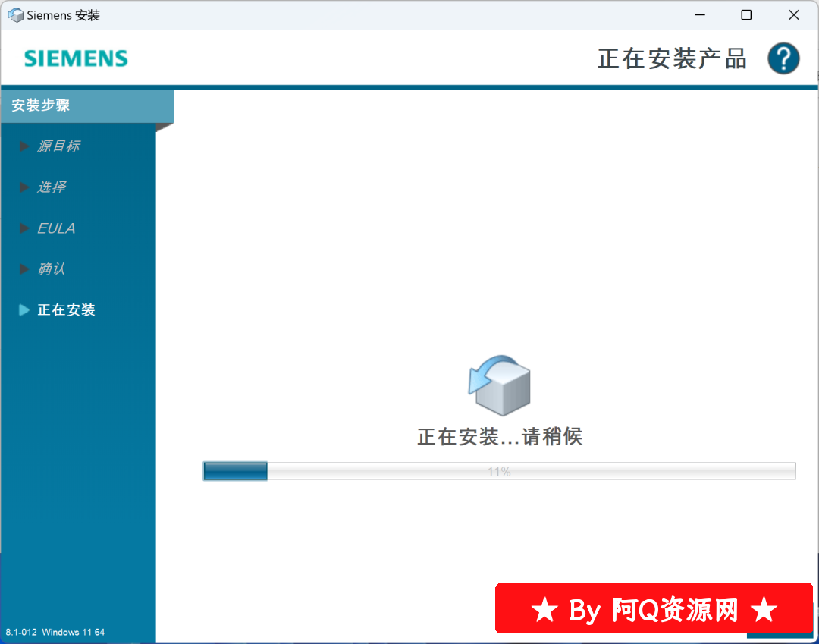Click the 安装步骤 sidebar header

(88, 106)
